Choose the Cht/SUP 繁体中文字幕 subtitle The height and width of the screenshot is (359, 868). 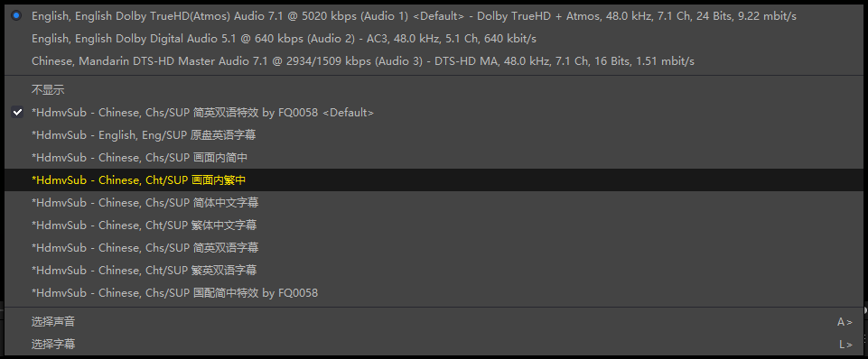point(434,226)
